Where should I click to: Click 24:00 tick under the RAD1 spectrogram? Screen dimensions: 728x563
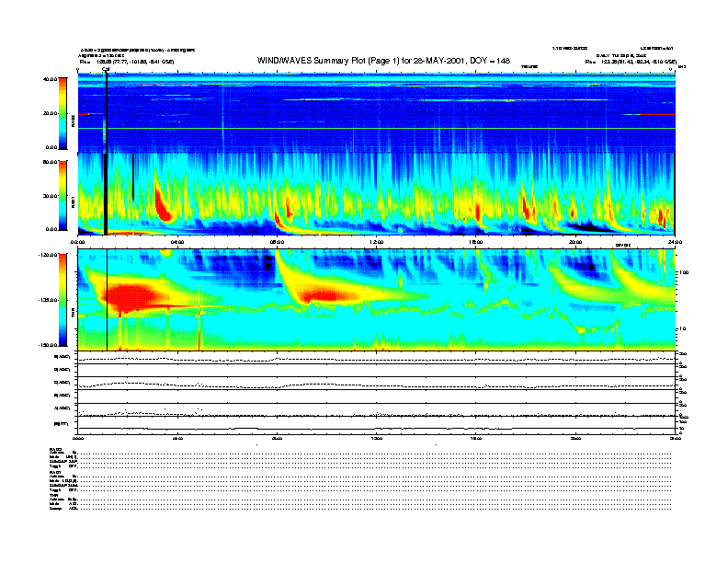675,242
